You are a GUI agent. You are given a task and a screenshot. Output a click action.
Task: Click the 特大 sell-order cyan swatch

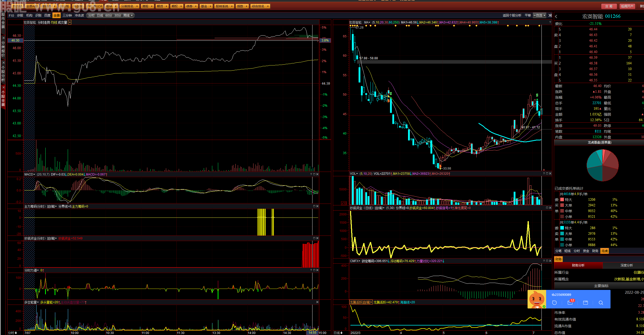[562, 228]
